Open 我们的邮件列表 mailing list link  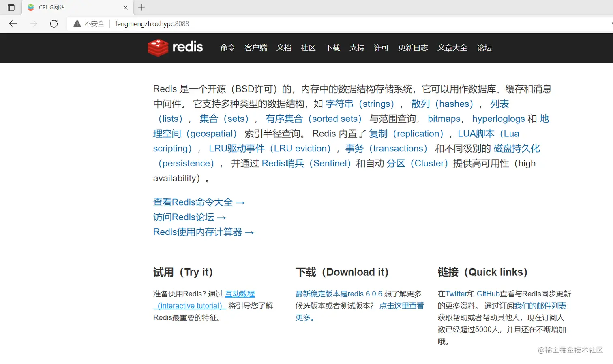(540, 306)
